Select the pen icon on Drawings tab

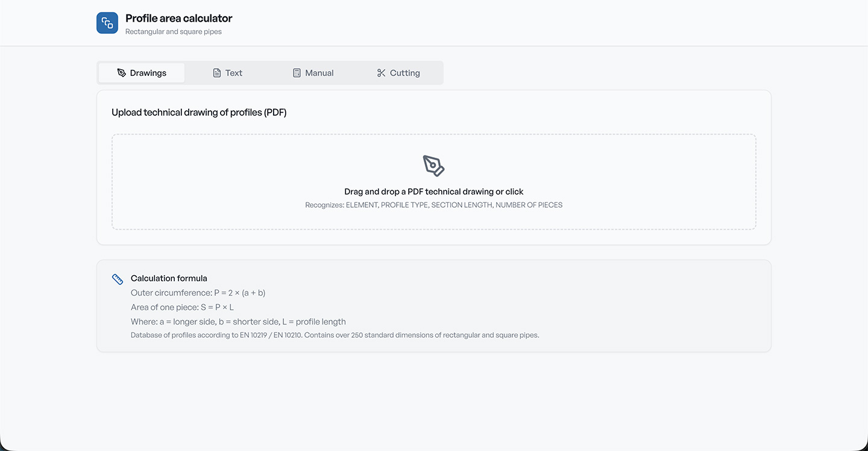coord(122,73)
